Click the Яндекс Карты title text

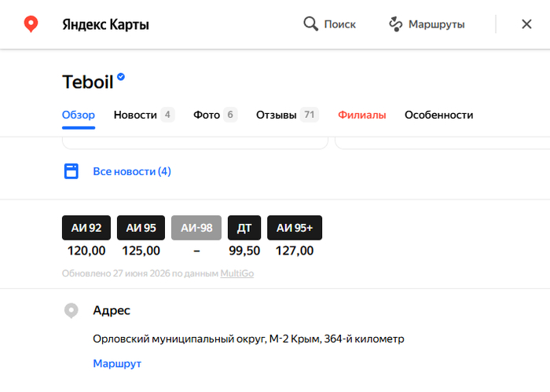(x=105, y=24)
